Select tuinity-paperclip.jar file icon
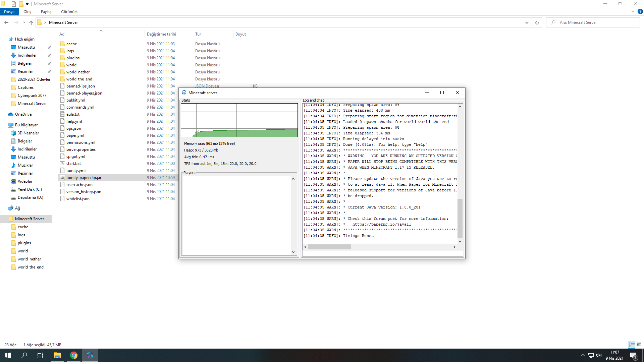Image resolution: width=644 pixels, height=362 pixels. pyautogui.click(x=62, y=178)
